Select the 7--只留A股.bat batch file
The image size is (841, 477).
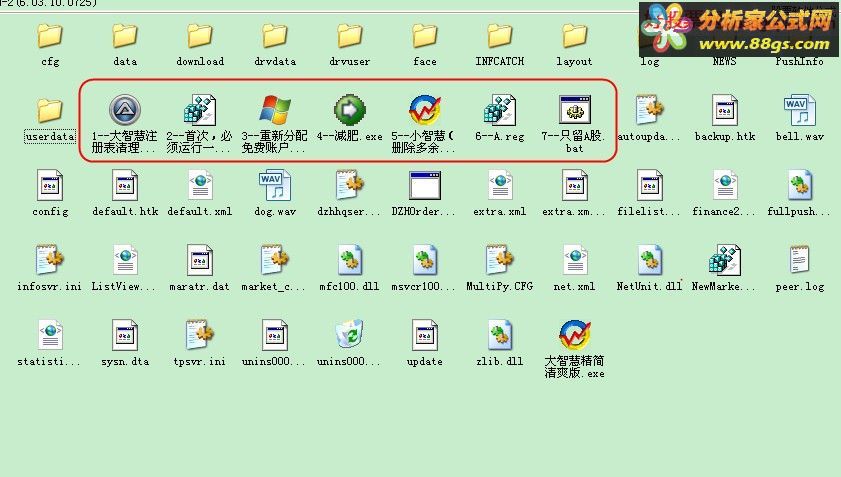tap(574, 111)
